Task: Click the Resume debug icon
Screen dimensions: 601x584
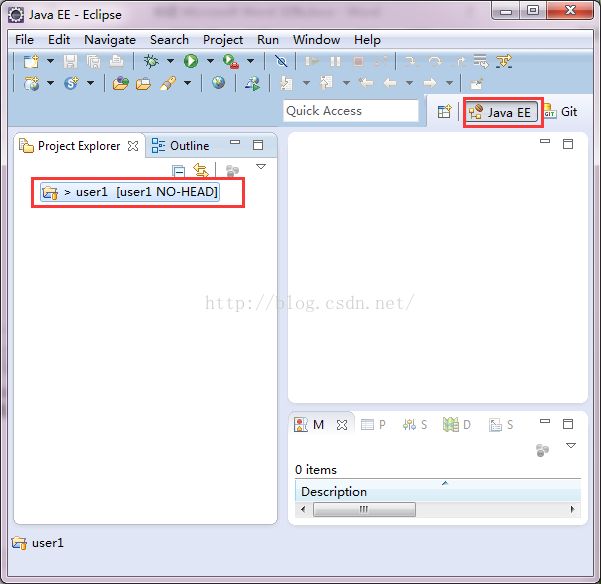Action: click(x=312, y=61)
